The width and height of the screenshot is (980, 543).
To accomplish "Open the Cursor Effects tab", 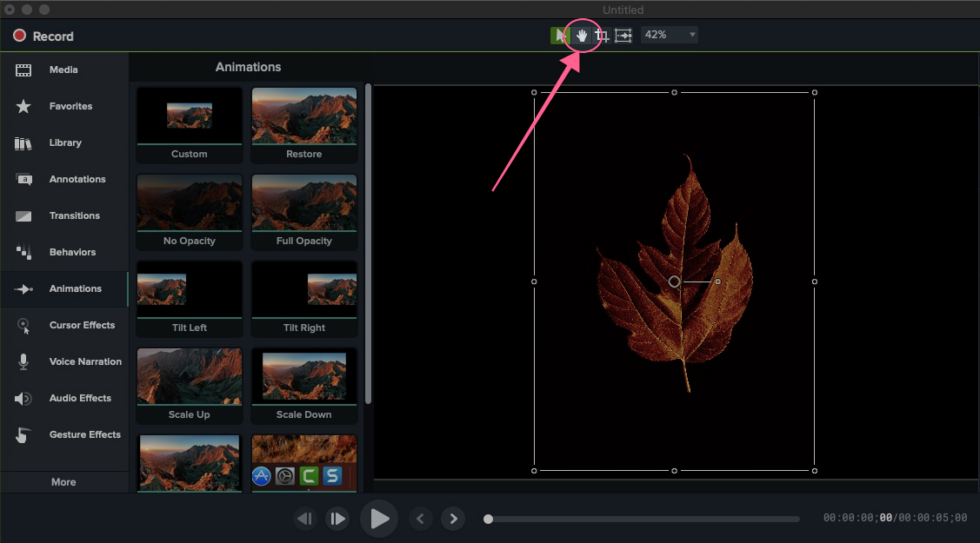I will pos(81,325).
